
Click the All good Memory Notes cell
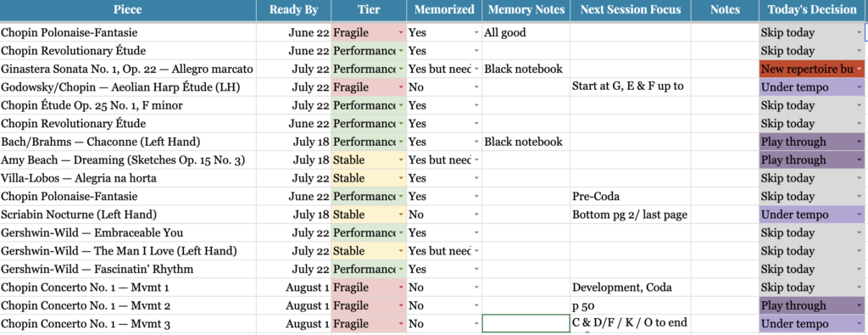[x=526, y=33]
